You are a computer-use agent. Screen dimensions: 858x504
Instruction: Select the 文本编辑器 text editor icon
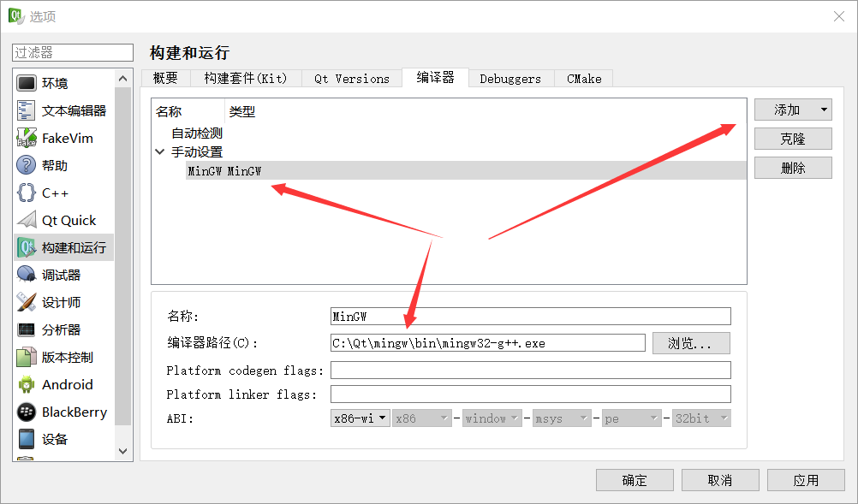point(27,110)
